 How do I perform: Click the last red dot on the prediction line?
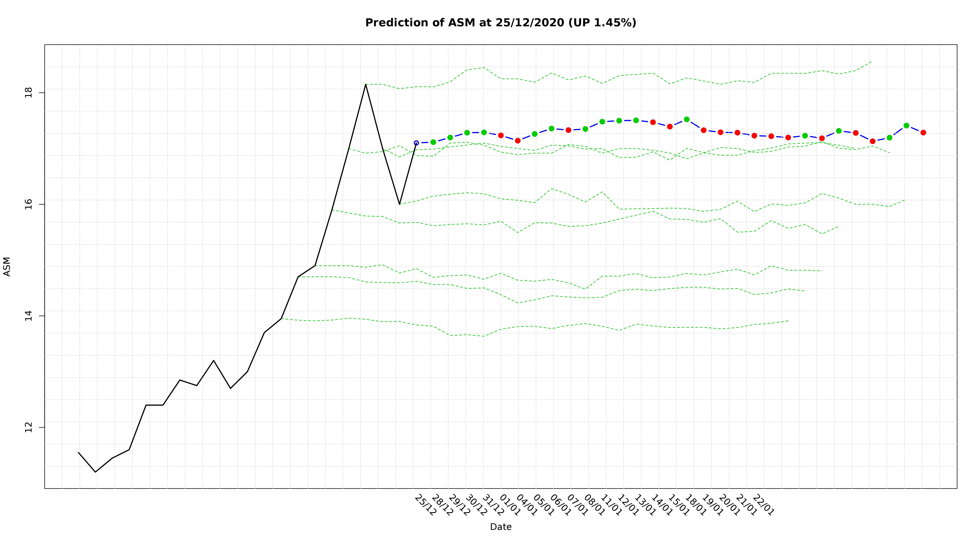pos(923,132)
